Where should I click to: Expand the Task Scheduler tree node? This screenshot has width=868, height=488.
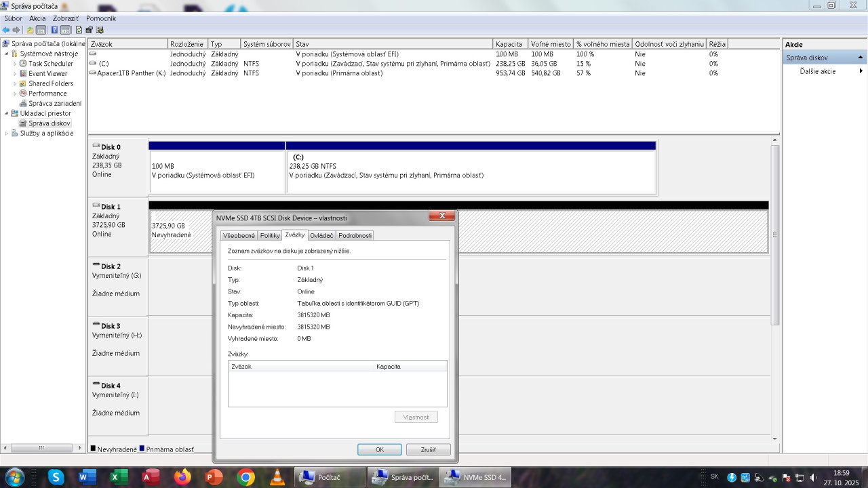[15, 64]
